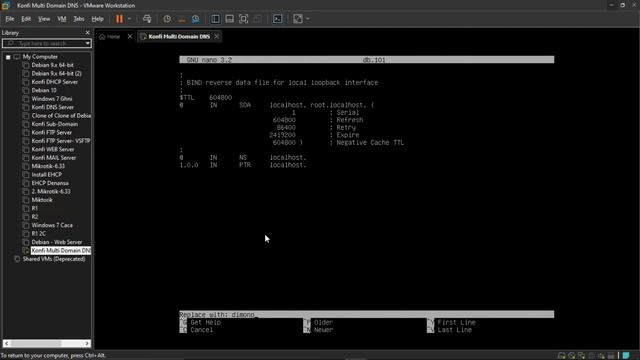Close the Library panel
Screen dimensions: 640x360
click(x=87, y=33)
